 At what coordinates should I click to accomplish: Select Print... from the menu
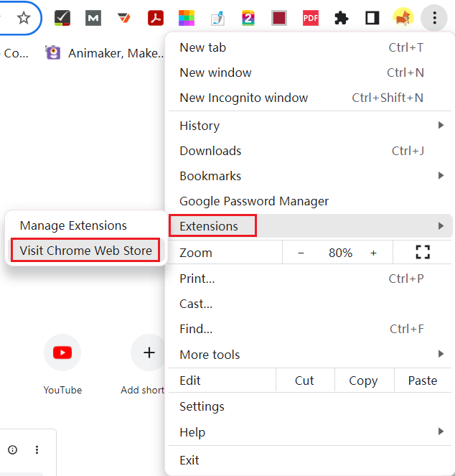click(x=309, y=279)
